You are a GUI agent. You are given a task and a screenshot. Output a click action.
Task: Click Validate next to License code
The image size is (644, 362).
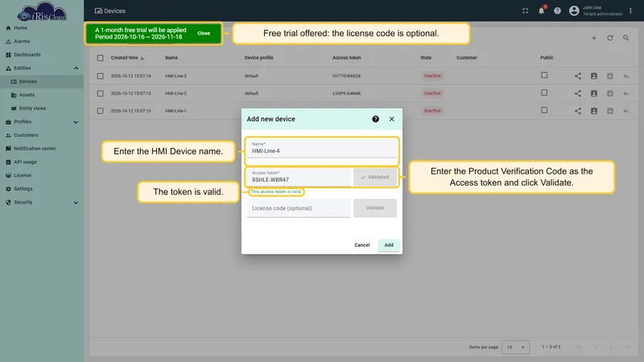(x=375, y=208)
